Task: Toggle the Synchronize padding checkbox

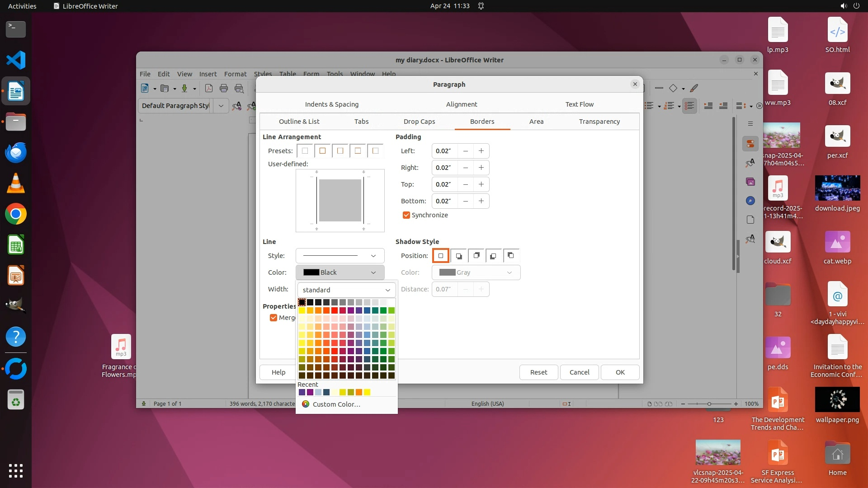Action: coord(406,215)
